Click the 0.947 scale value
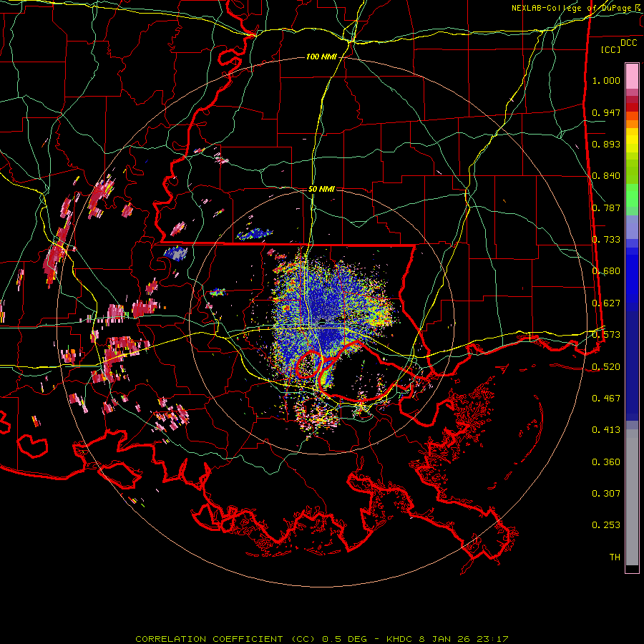Screen dimensions: 644x644 coord(606,112)
